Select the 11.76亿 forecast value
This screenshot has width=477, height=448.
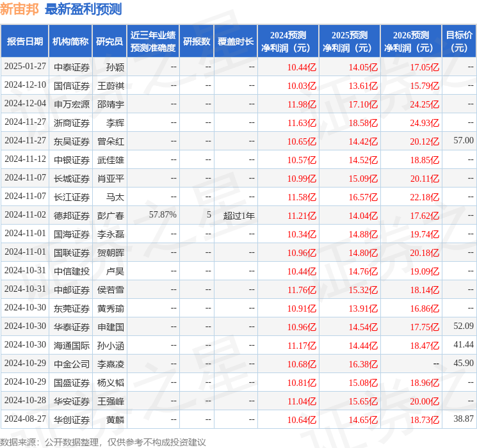point(302,290)
